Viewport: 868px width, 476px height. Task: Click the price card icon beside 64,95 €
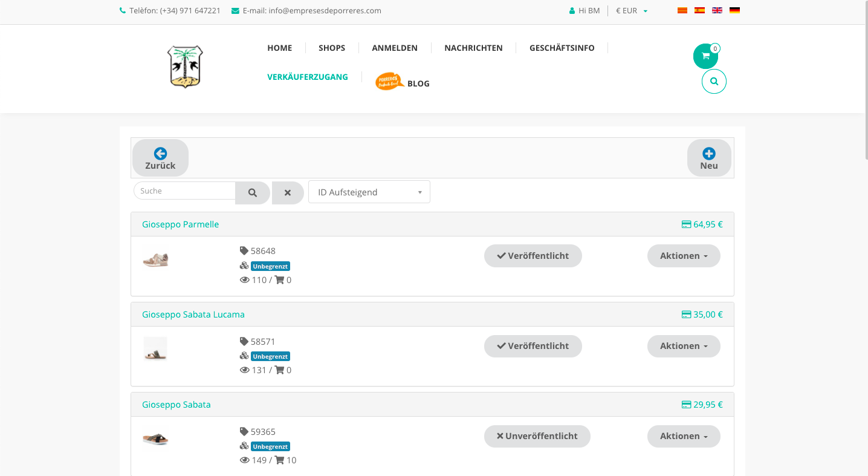pos(687,224)
